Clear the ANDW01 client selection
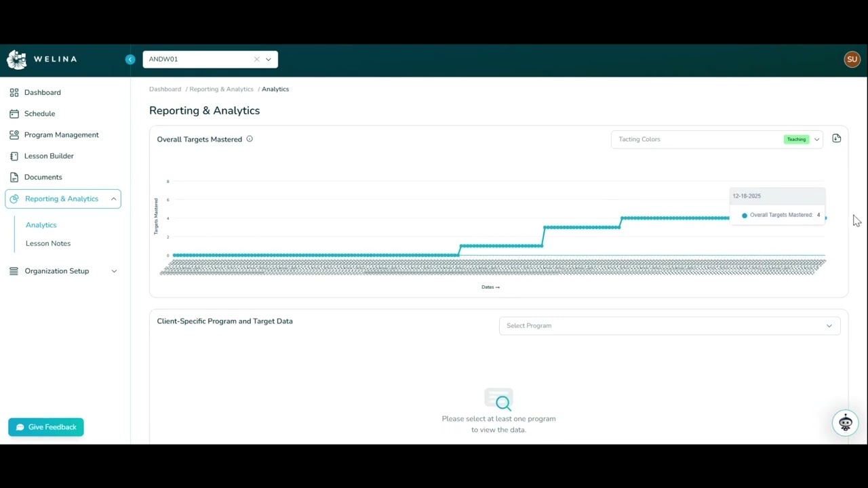Image resolution: width=868 pixels, height=488 pixels. click(x=257, y=60)
